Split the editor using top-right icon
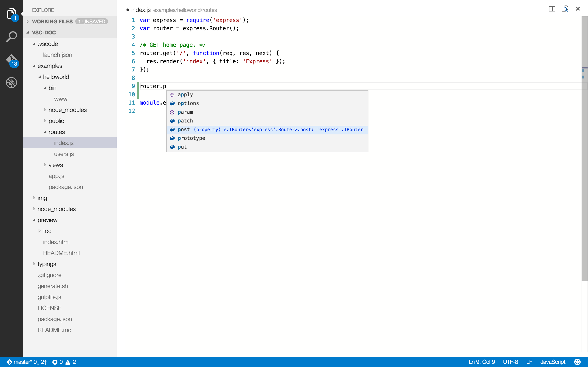Image resolution: width=588 pixels, height=367 pixels. [552, 9]
